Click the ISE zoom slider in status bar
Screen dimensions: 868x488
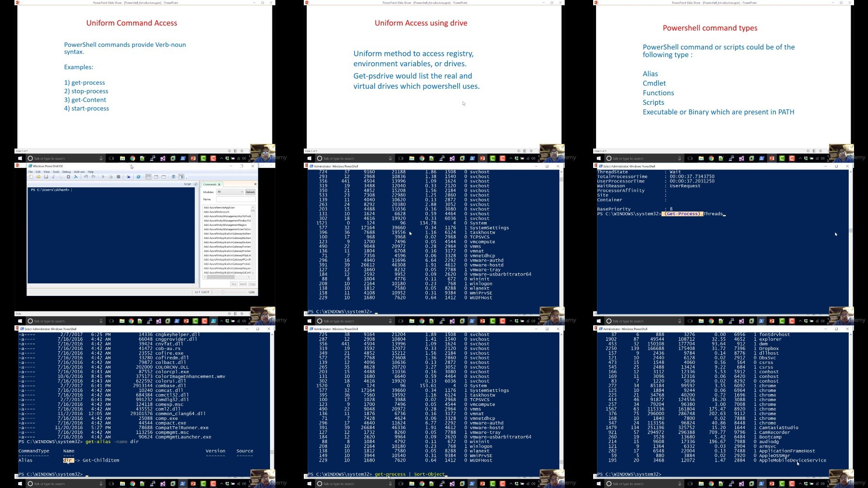coord(223,292)
